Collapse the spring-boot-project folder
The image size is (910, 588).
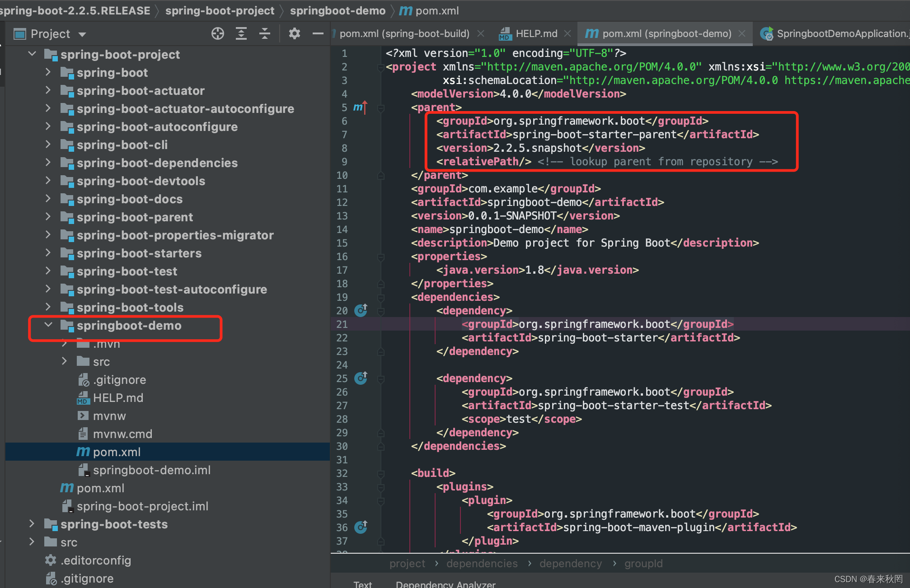[32, 54]
